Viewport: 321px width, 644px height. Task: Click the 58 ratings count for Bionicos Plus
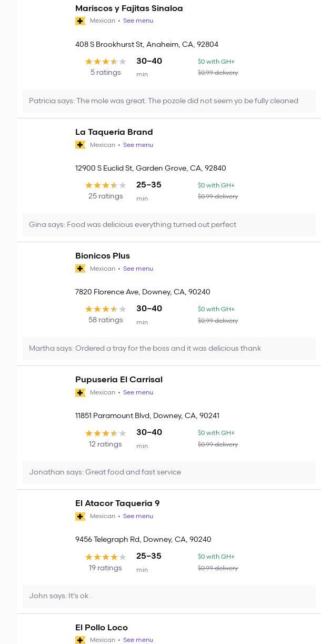(105, 320)
